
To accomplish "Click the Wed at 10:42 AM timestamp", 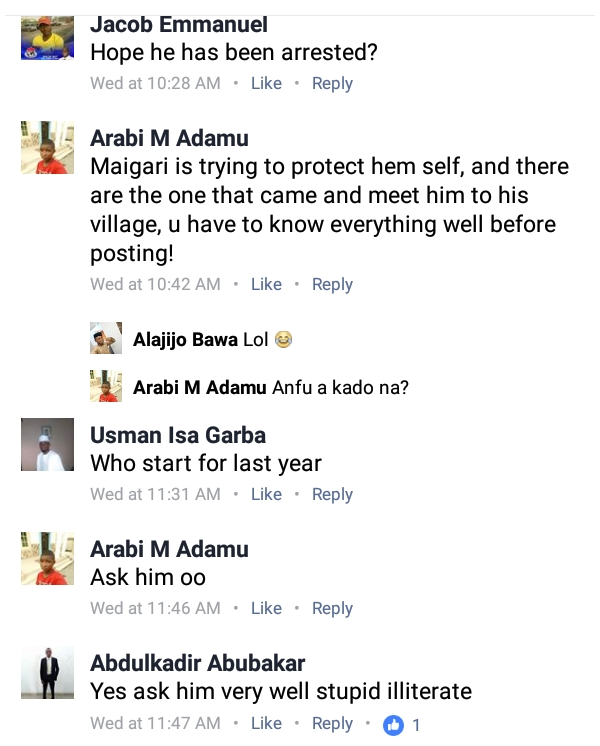I will [155, 284].
